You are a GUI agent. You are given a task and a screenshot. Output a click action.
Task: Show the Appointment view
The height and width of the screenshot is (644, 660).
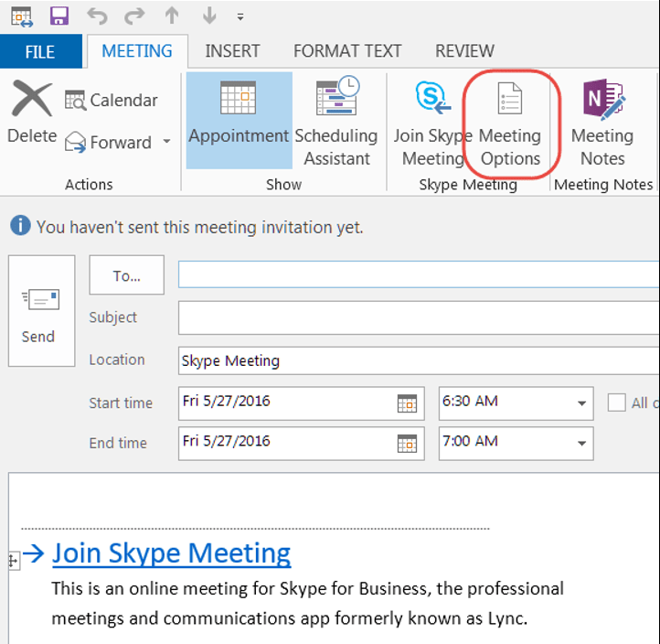(x=240, y=120)
